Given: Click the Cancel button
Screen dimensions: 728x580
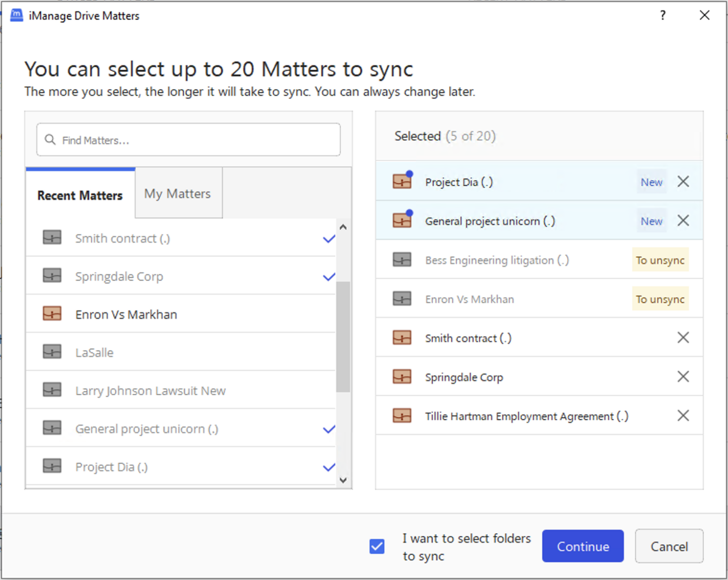Looking at the screenshot, I should tap(668, 546).
